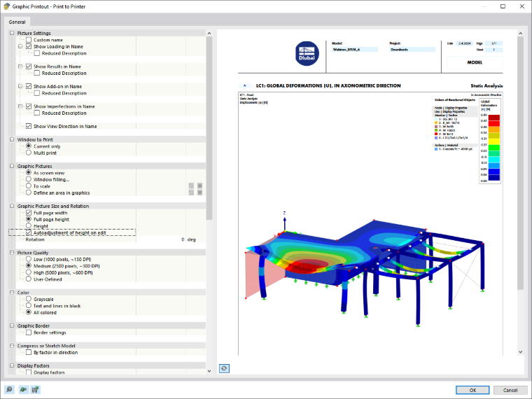Collapse the Picture Settings section

[x=12, y=33]
